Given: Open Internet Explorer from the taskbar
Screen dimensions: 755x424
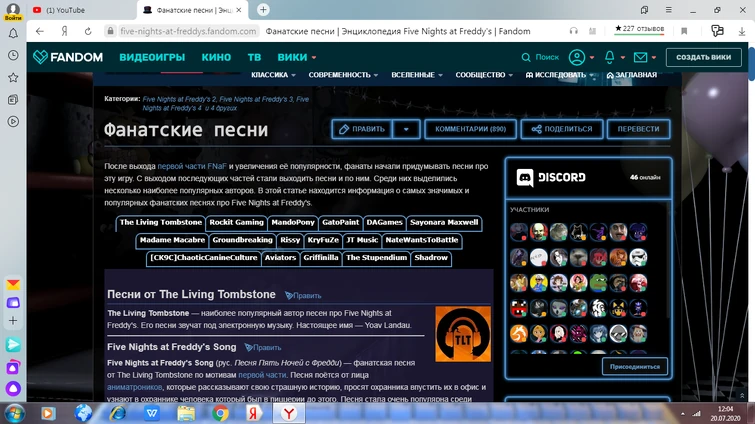Looking at the screenshot, I should [x=117, y=413].
